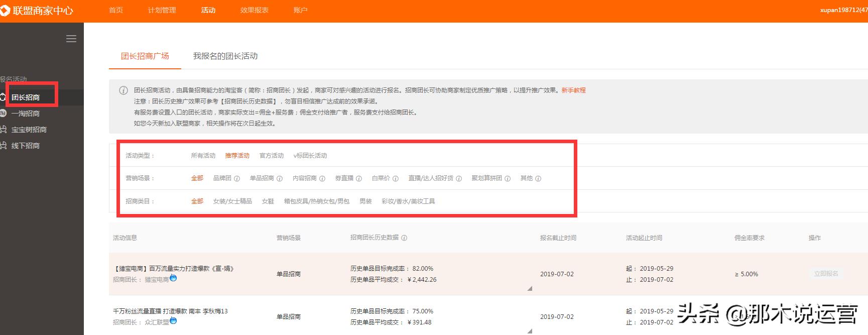Click username xupan198712 at top right
The image size is (868, 335).
click(x=843, y=10)
